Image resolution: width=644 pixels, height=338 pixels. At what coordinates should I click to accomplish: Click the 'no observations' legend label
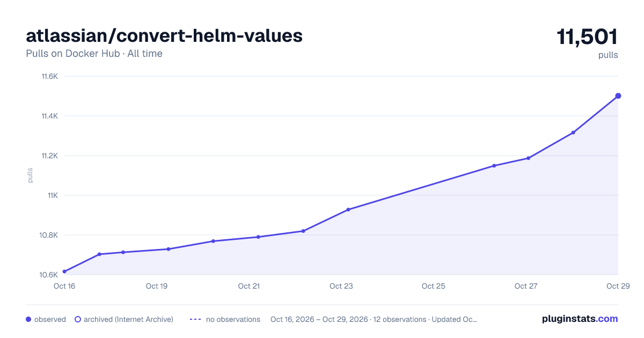tap(233, 319)
